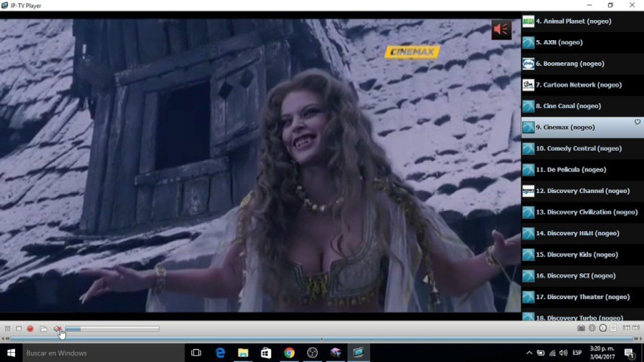This screenshot has height=362, width=644.
Task: Open a file with the folder icon
Action: 44,328
